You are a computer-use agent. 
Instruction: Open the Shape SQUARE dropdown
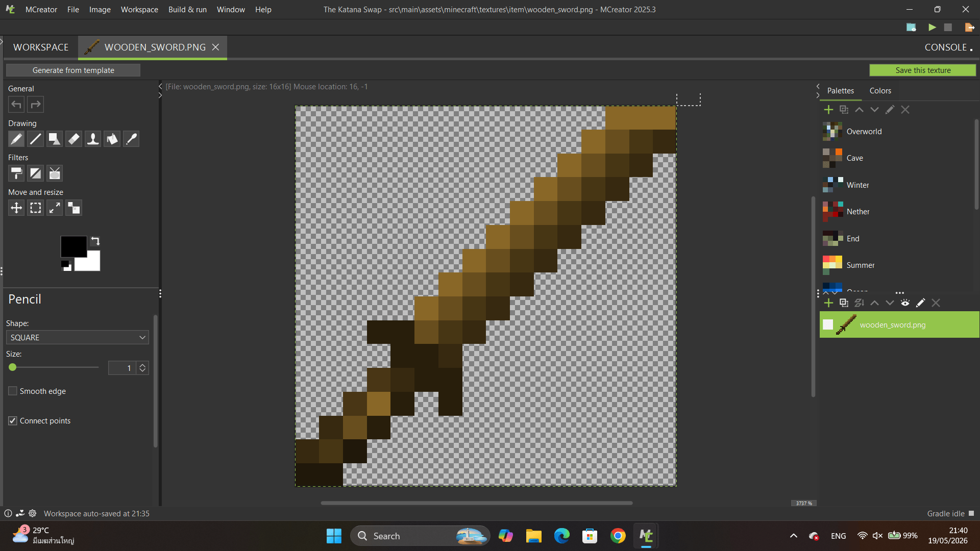(x=78, y=337)
